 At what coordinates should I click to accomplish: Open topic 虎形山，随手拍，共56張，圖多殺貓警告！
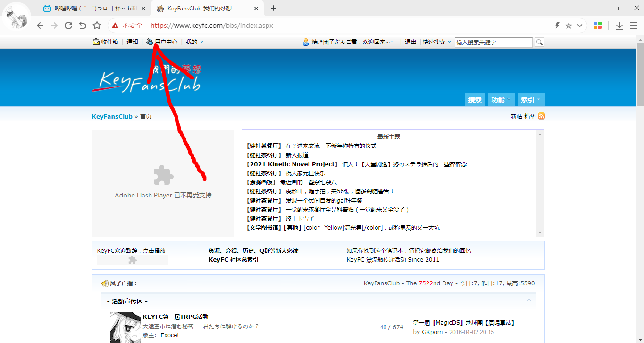tap(340, 191)
